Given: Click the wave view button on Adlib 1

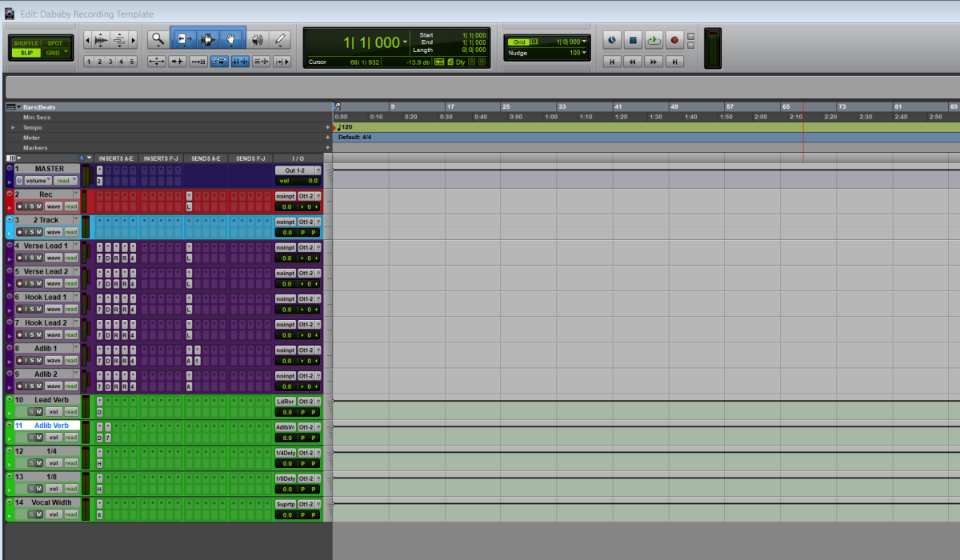Looking at the screenshot, I should [x=53, y=360].
